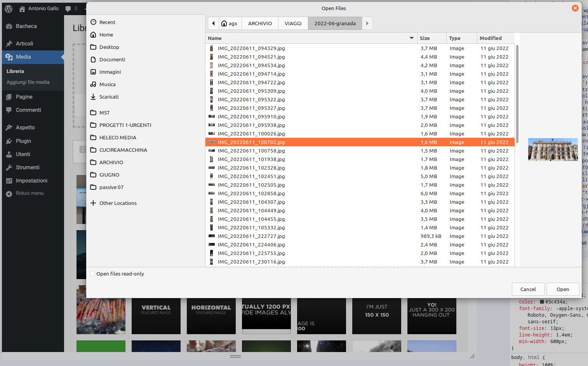This screenshot has width=588, height=366.
Task: Open the Plugin menu in WordPress sidebar
Action: (x=23, y=141)
